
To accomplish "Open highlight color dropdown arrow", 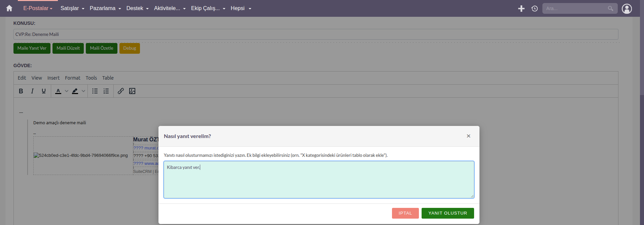I will 83,91.
